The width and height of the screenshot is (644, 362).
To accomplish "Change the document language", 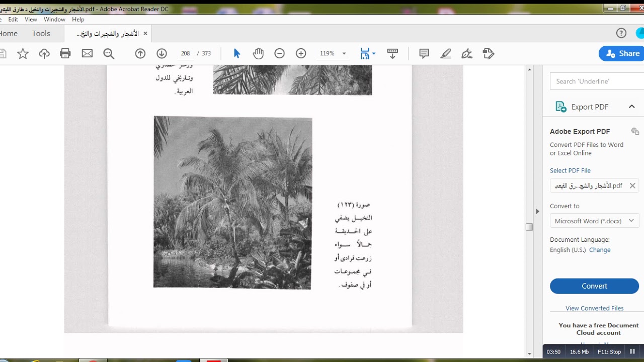I will (600, 250).
